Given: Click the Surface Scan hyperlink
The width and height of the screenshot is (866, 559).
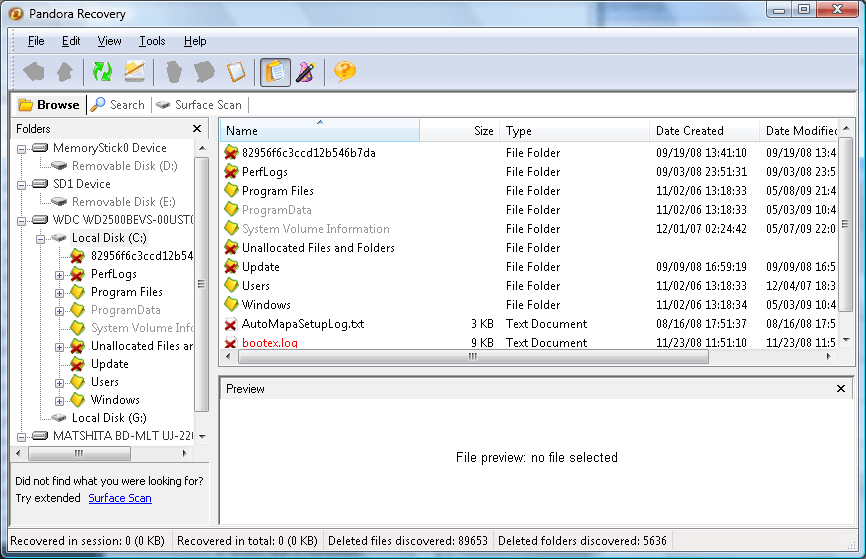Looking at the screenshot, I should pos(120,498).
